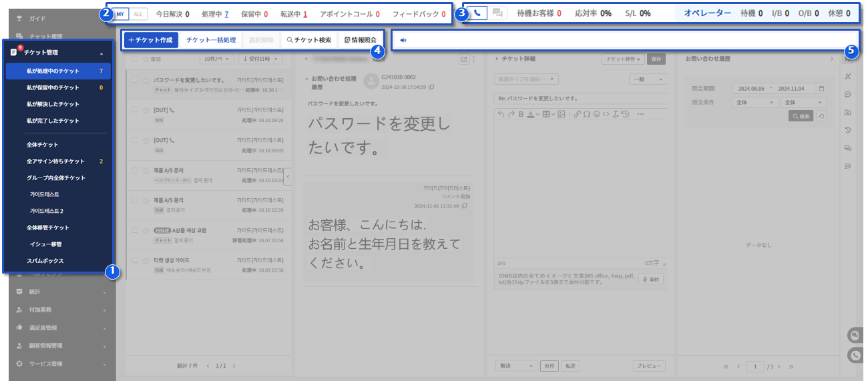Viewport: 868px width, 381px height.
Task: Expand the チケット移管 dropdown
Action: tap(623, 59)
